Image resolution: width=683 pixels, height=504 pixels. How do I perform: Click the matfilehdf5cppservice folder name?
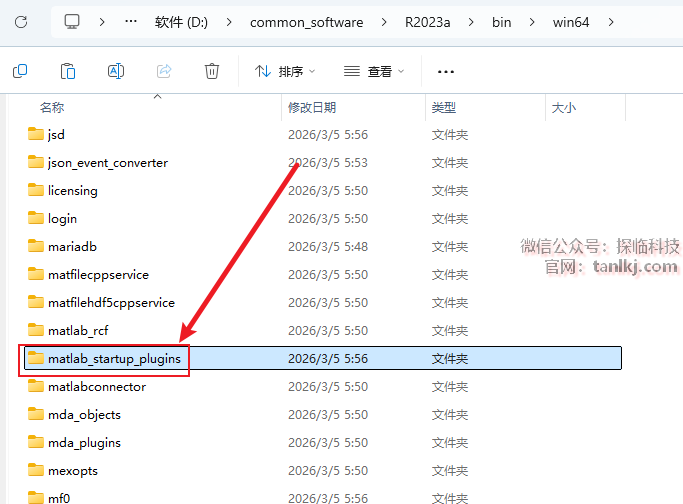point(112,303)
